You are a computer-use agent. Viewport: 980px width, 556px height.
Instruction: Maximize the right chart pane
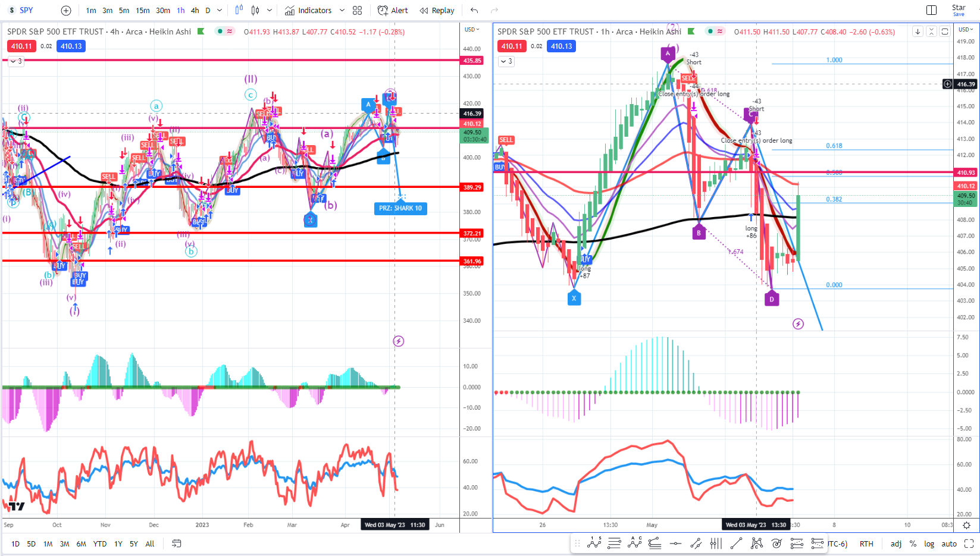pos(945,32)
